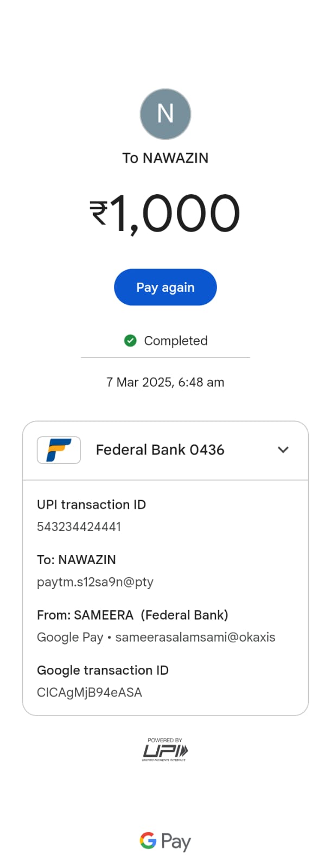
Task: Click the UPI transaction ID number
Action: pyautogui.click(x=79, y=527)
